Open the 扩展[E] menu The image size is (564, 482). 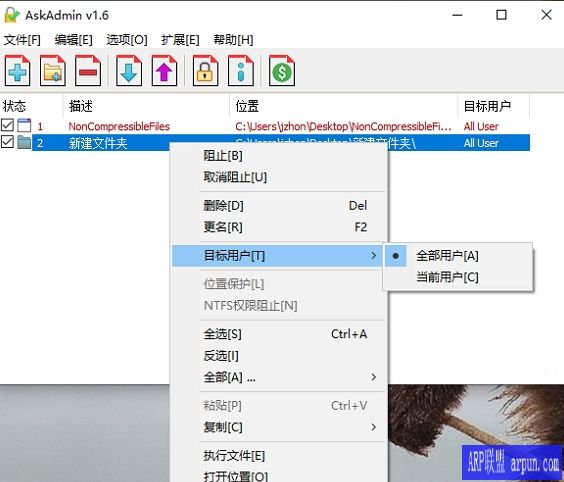point(180,40)
